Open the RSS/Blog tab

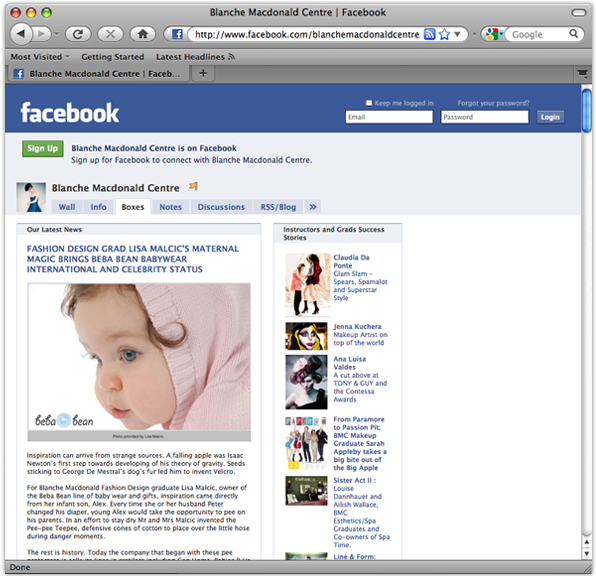pyautogui.click(x=278, y=207)
